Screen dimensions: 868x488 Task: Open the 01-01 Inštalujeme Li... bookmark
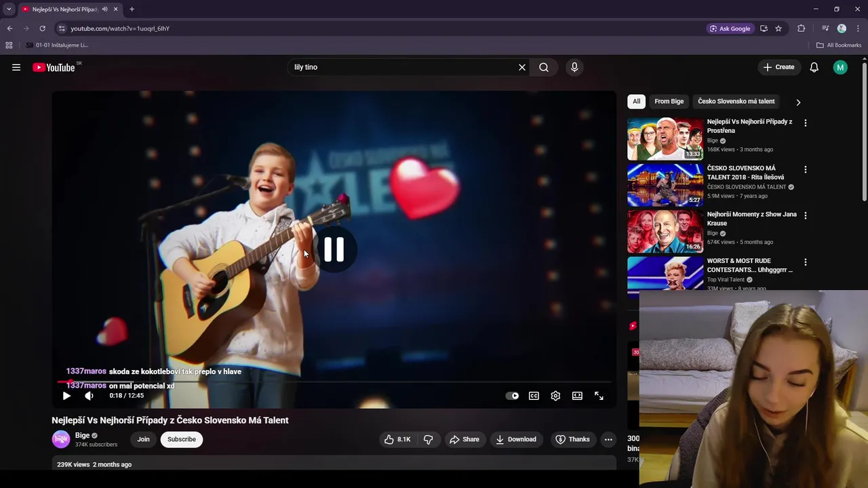pyautogui.click(x=57, y=45)
